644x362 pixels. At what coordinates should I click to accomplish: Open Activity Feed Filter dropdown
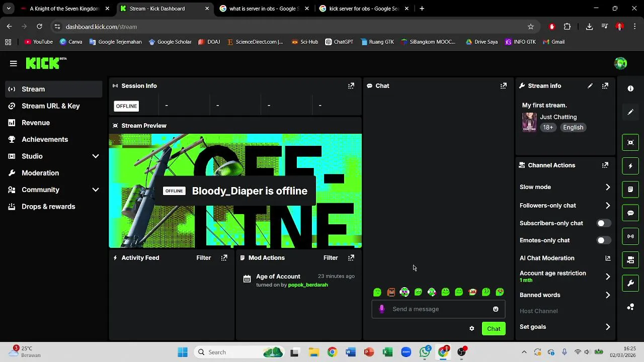coord(203,257)
